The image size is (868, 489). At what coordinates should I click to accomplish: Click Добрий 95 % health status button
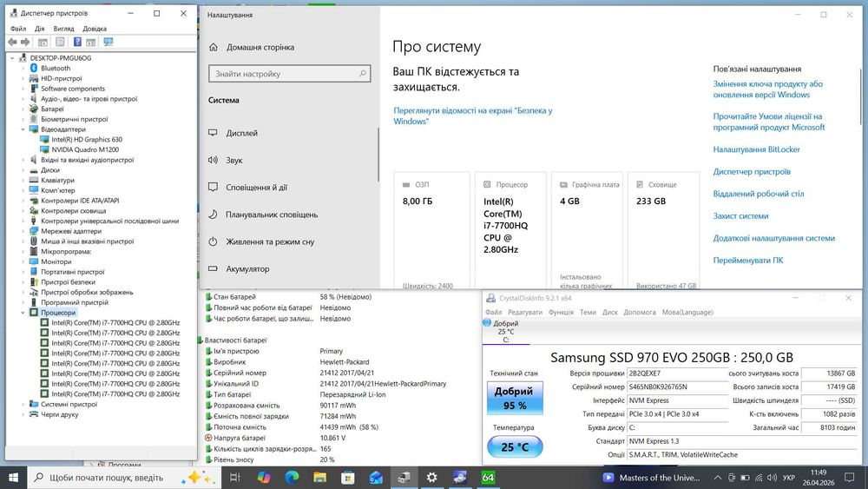pyautogui.click(x=515, y=398)
